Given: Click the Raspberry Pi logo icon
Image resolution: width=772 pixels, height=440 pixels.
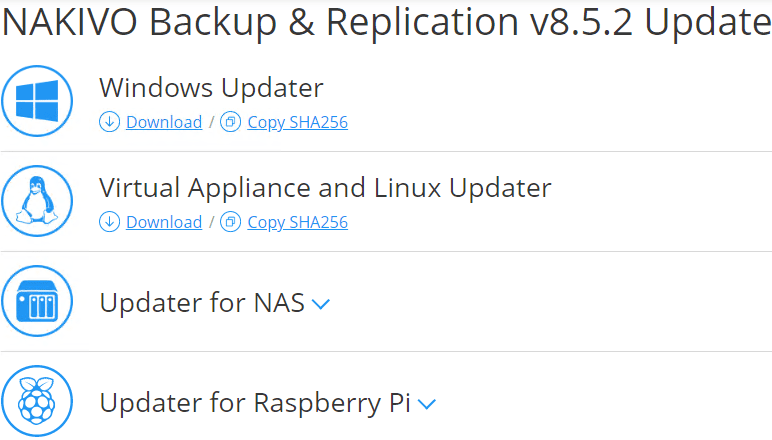Looking at the screenshot, I should tap(37, 401).
